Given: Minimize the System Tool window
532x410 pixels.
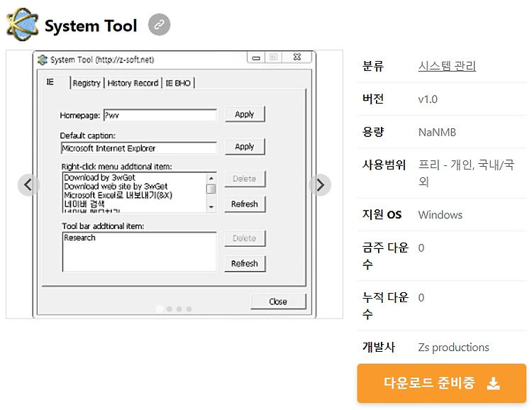Looking at the screenshot, I should 256,57.
